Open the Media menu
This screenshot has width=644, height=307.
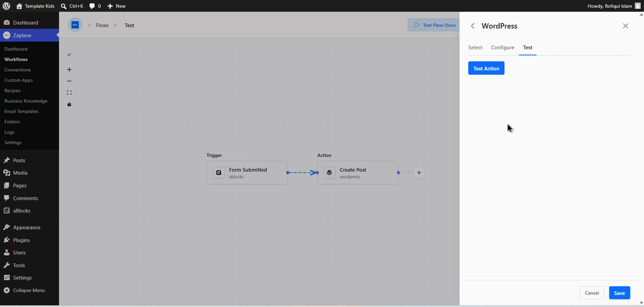point(29,173)
